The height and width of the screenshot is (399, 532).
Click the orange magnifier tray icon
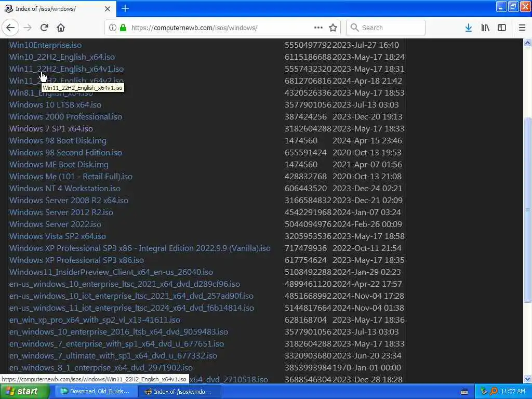494,392
